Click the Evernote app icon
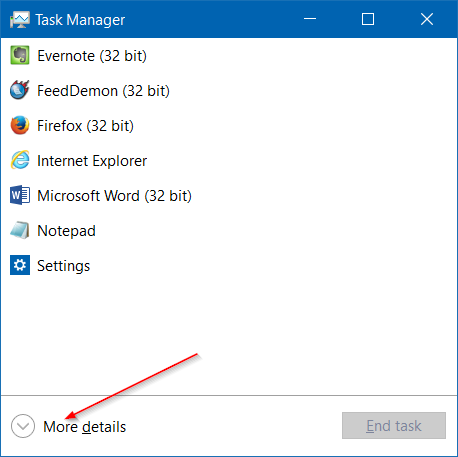 [x=20, y=55]
